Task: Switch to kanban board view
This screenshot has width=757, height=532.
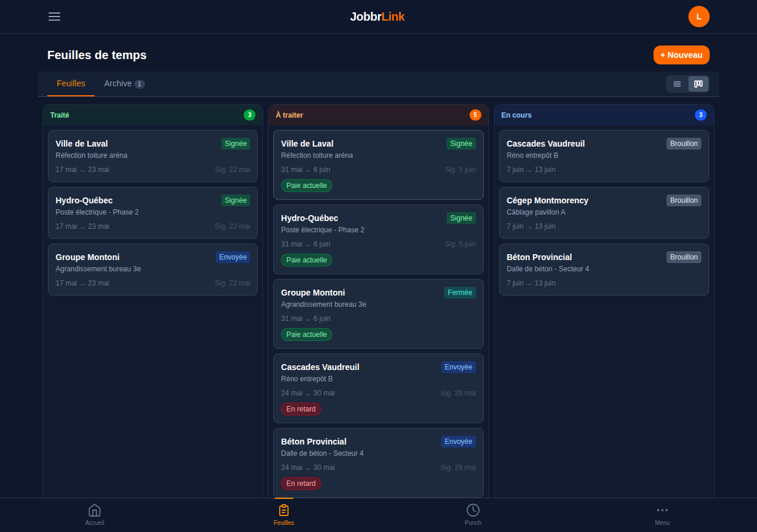Action: [x=698, y=84]
